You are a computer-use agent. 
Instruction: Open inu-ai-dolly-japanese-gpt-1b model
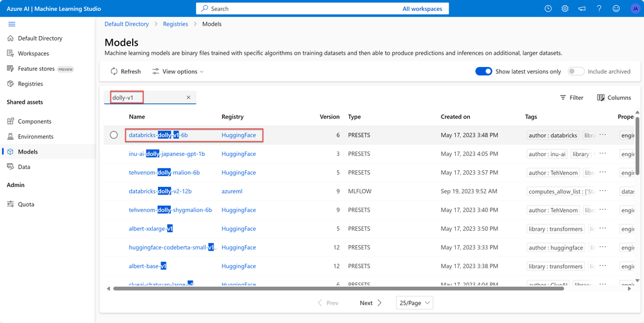tap(167, 153)
